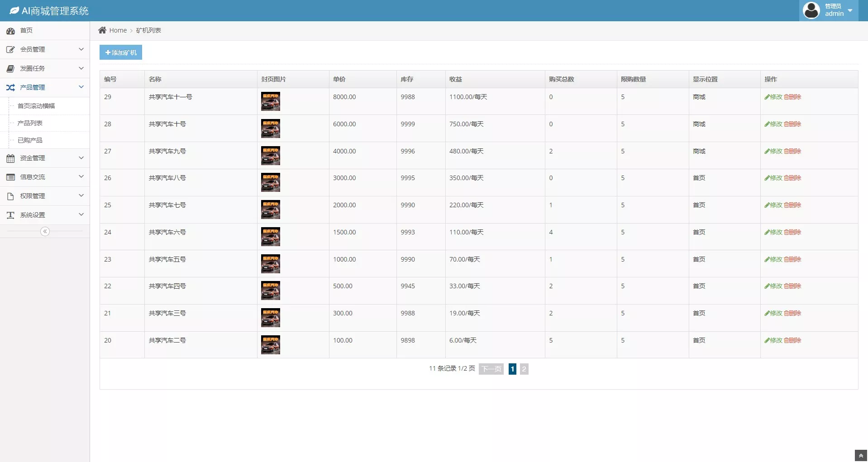
Task: Click the text icon beside 系统设置
Action: pyautogui.click(x=10, y=215)
